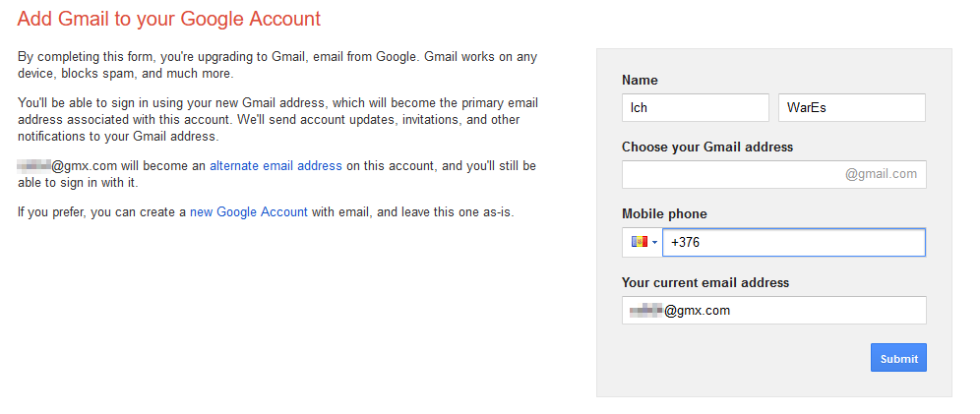Click the Add Gmail to your Google Account heading

point(169,19)
